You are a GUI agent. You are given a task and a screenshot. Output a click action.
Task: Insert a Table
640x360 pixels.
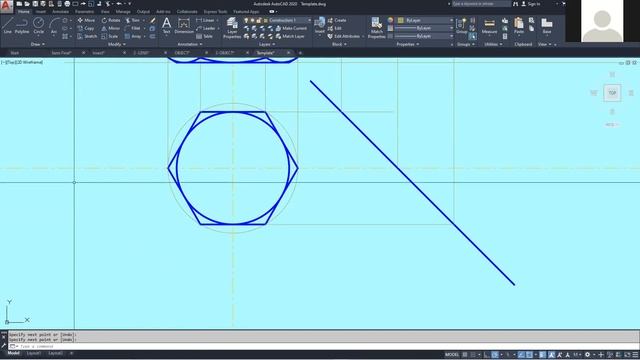204,36
